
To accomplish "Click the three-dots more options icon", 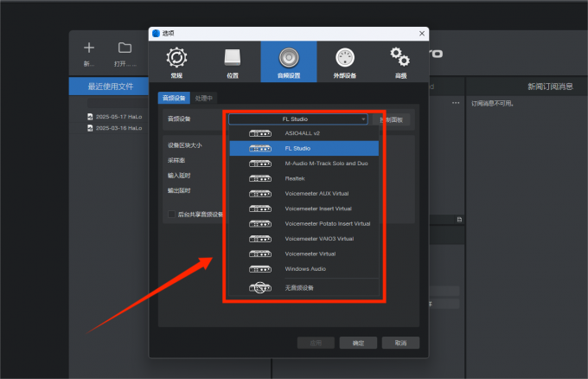I will tap(456, 103).
